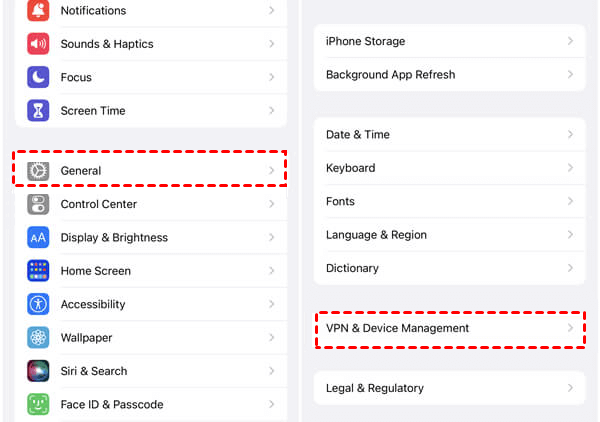The image size is (600, 422).
Task: Tap the Control Center switches icon
Action: tap(38, 204)
